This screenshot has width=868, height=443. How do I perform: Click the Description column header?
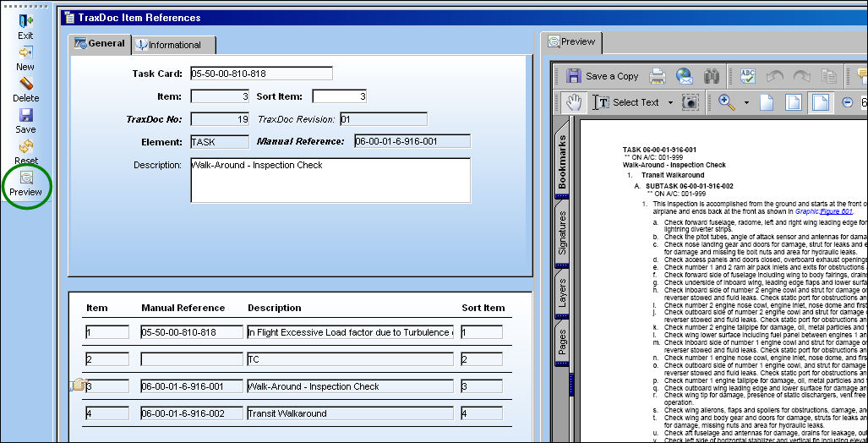click(x=275, y=308)
